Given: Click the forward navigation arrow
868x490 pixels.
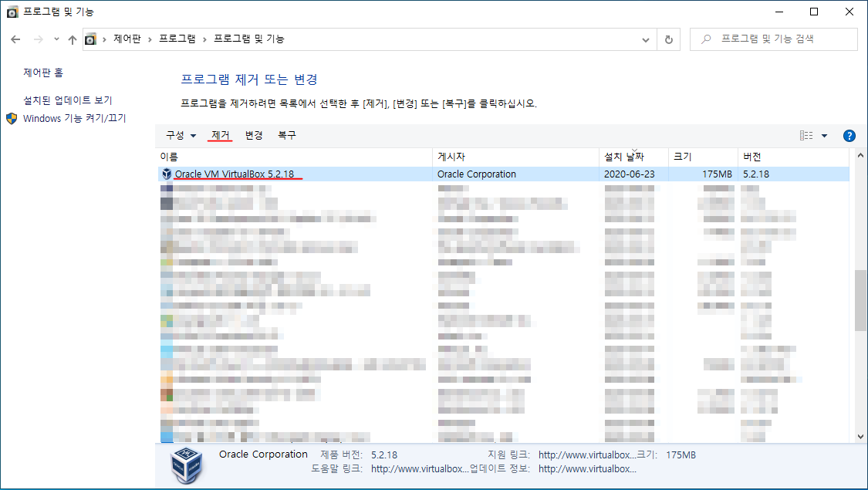Looking at the screenshot, I should [x=39, y=39].
